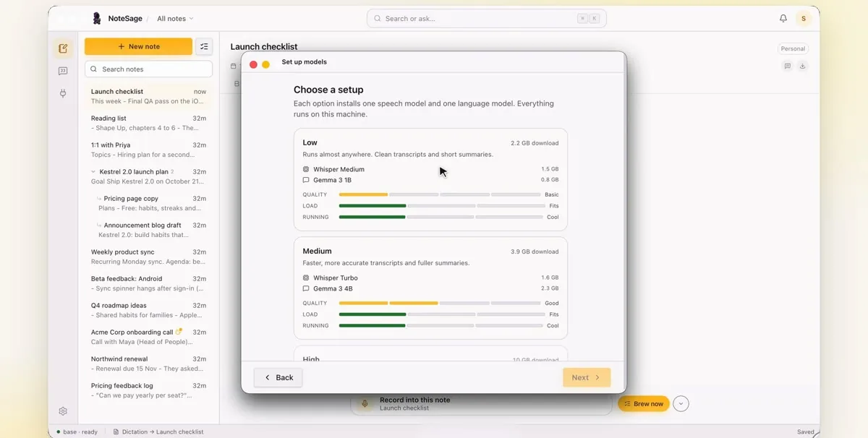
Task: Select the High setup option
Action: coord(430,353)
